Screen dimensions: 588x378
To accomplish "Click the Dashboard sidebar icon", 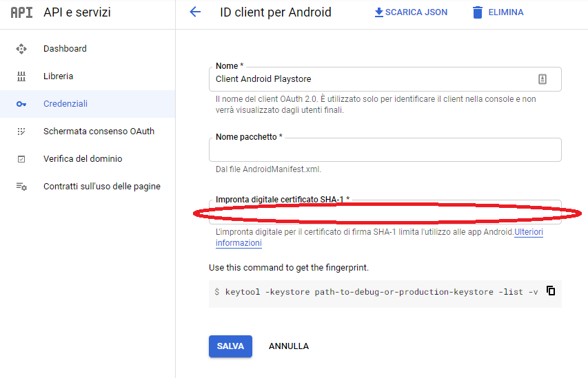I will [21, 49].
